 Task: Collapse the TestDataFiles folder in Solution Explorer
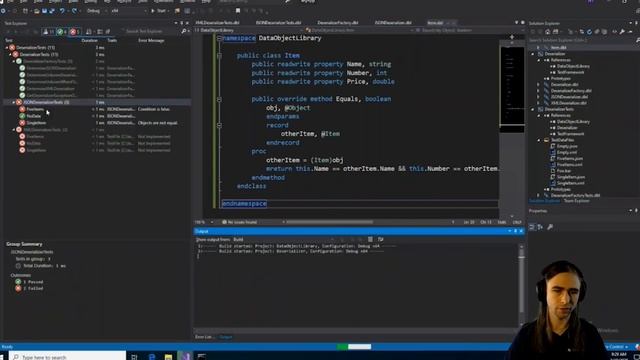click(x=538, y=140)
